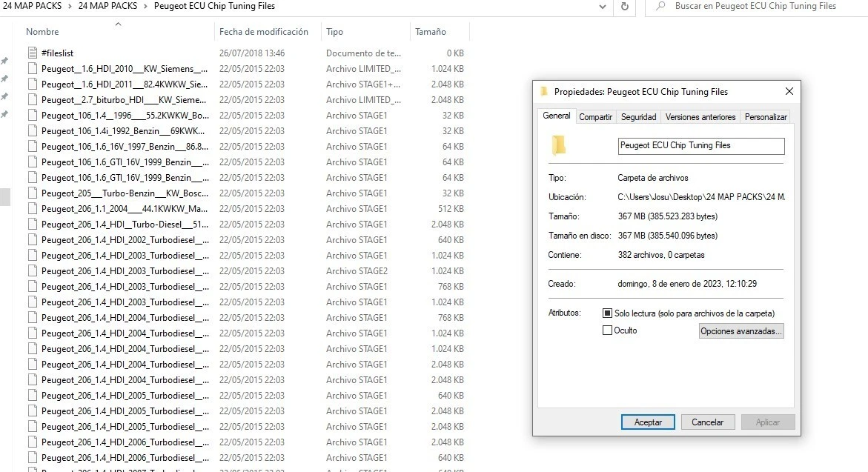
Task: Click the Documento de te... type cell
Action: (x=363, y=53)
